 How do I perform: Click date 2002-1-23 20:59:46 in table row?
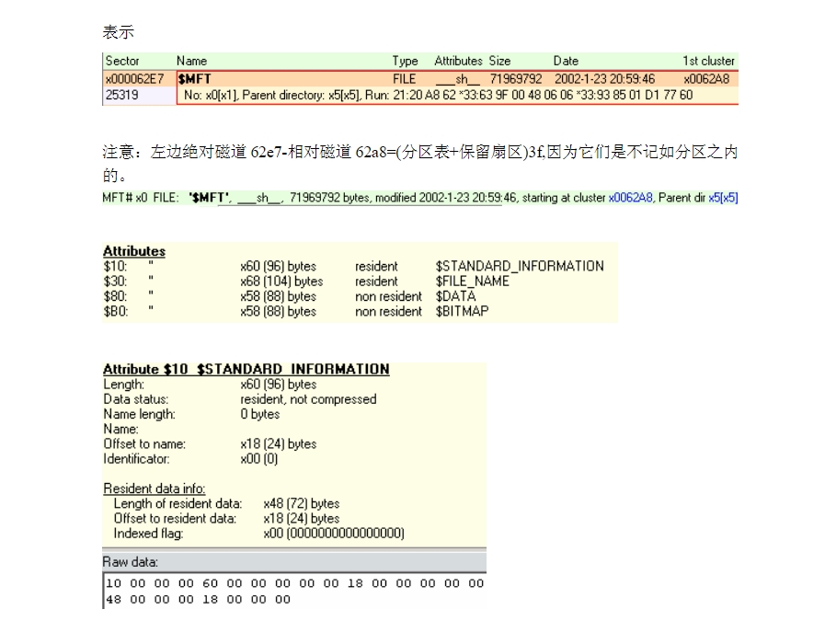604,79
